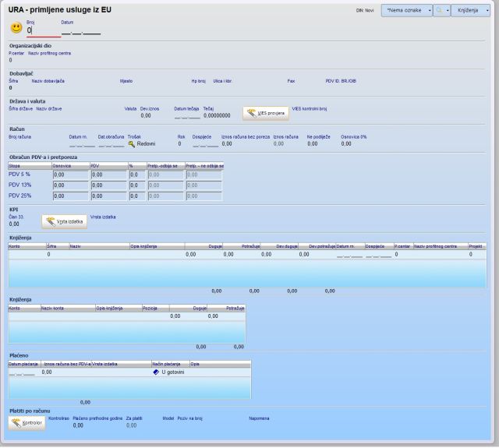This screenshot has width=499, height=448.
Task: Click the magnifier search icon in header
Action: tap(439, 11)
